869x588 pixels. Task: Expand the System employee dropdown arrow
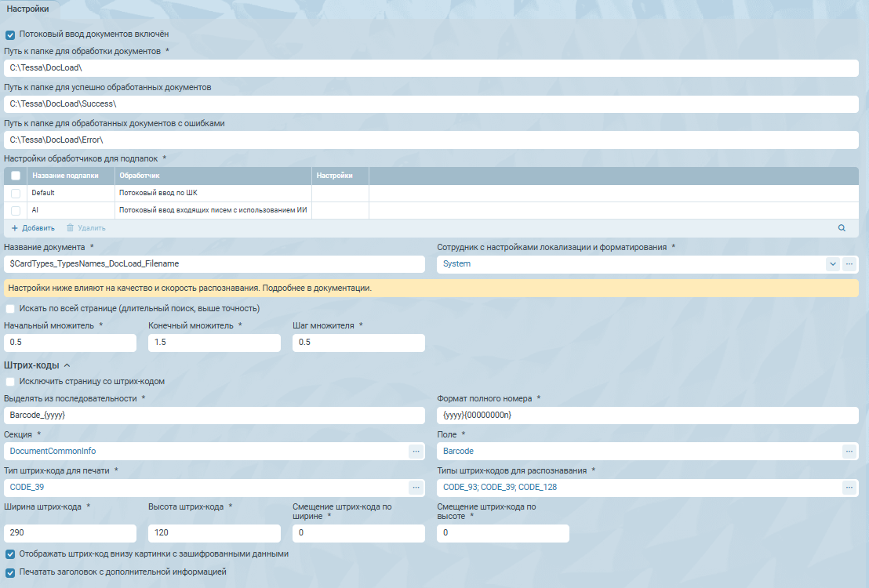[x=832, y=264]
